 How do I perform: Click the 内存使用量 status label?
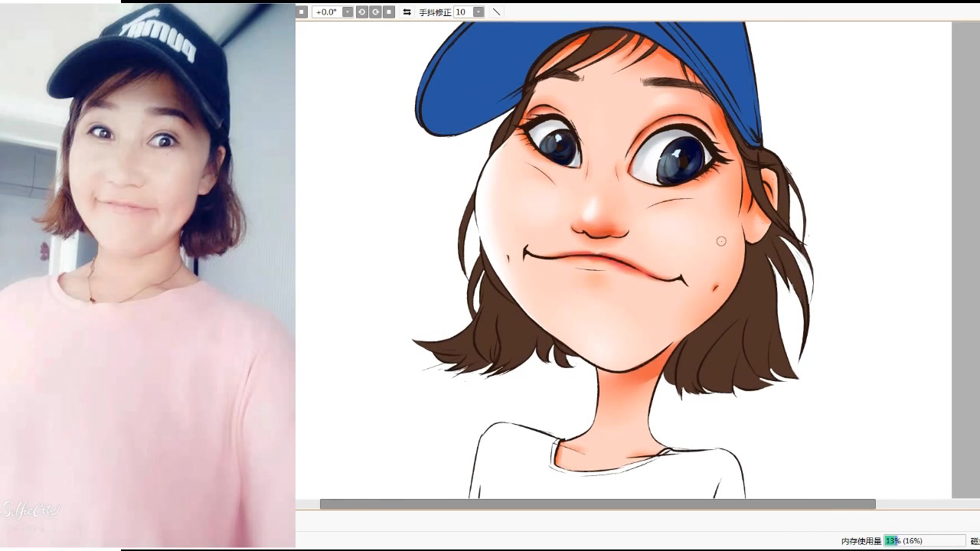click(861, 541)
